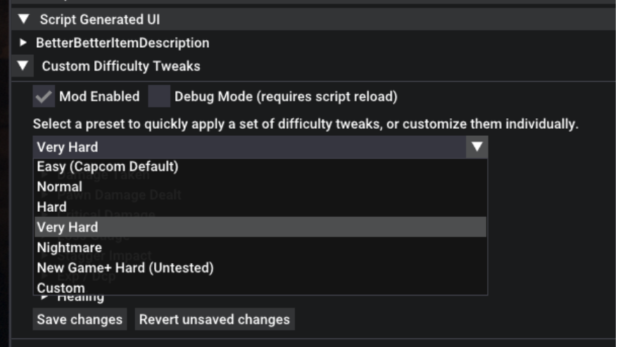Click the preset dropdown arrow button
Screen dimensions: 644x347
click(477, 147)
